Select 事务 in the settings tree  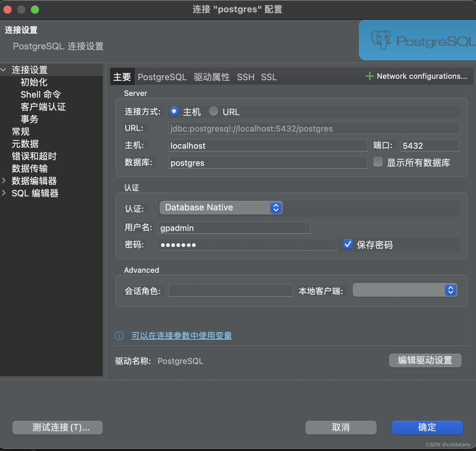click(29, 119)
